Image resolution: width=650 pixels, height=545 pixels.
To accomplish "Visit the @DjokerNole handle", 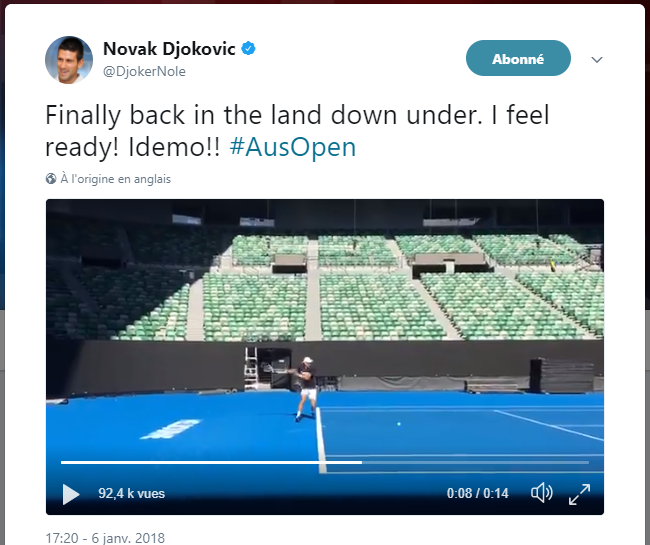I will click(144, 71).
